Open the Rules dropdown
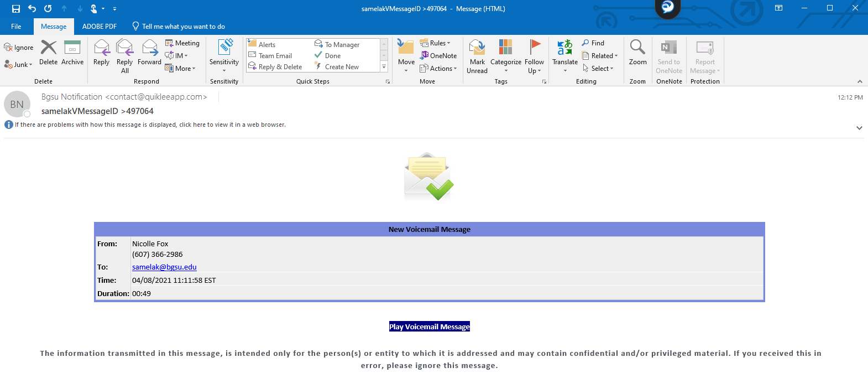The height and width of the screenshot is (378, 868). 435,43
